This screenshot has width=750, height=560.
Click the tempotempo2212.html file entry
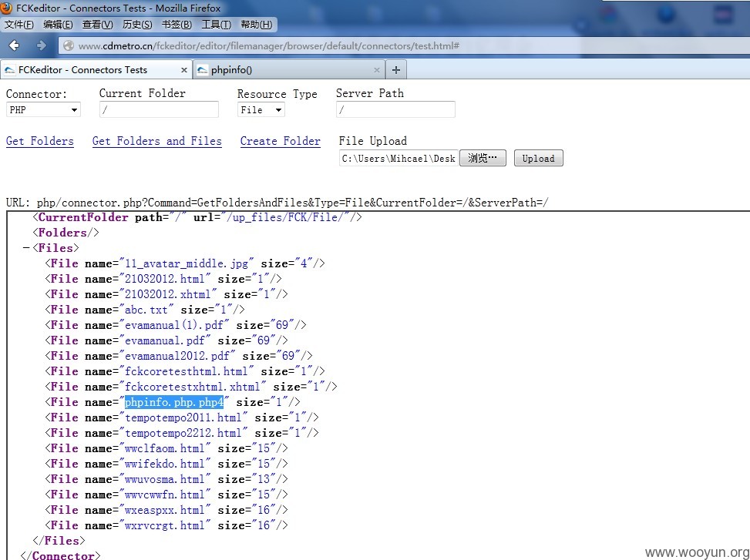[182, 433]
